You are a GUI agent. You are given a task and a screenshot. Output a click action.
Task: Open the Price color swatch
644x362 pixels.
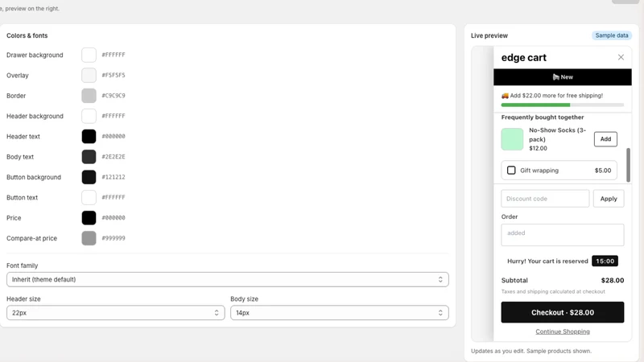coord(89,218)
